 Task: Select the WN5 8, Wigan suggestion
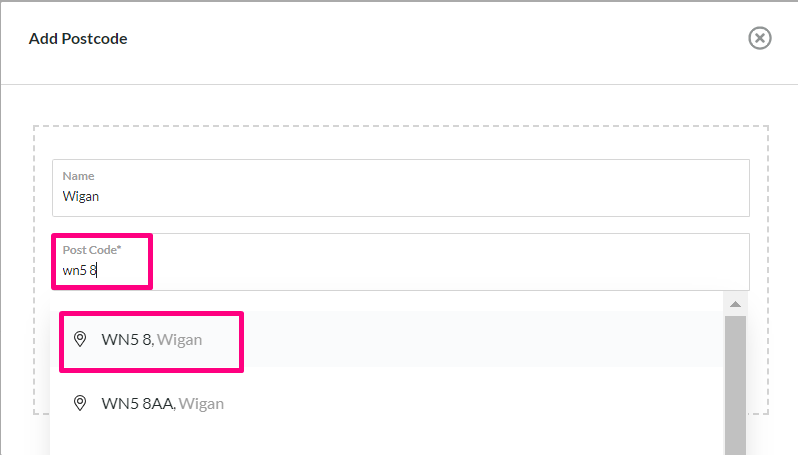387,339
